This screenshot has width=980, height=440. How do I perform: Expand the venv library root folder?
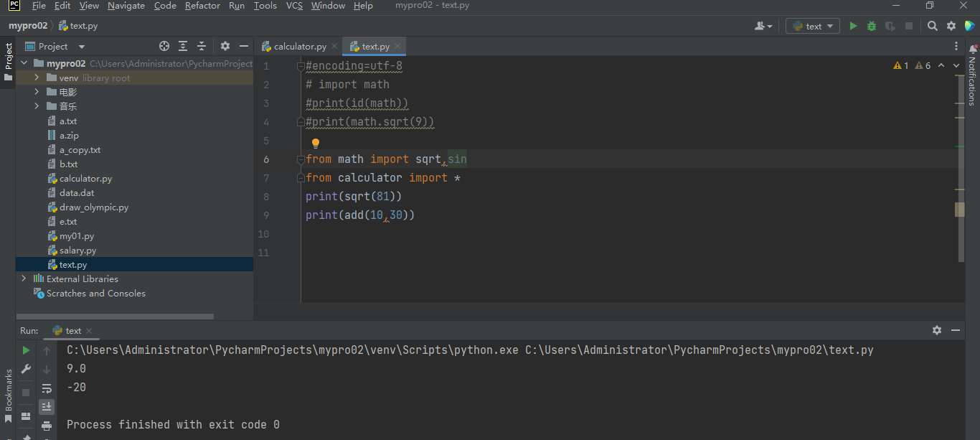pyautogui.click(x=37, y=78)
